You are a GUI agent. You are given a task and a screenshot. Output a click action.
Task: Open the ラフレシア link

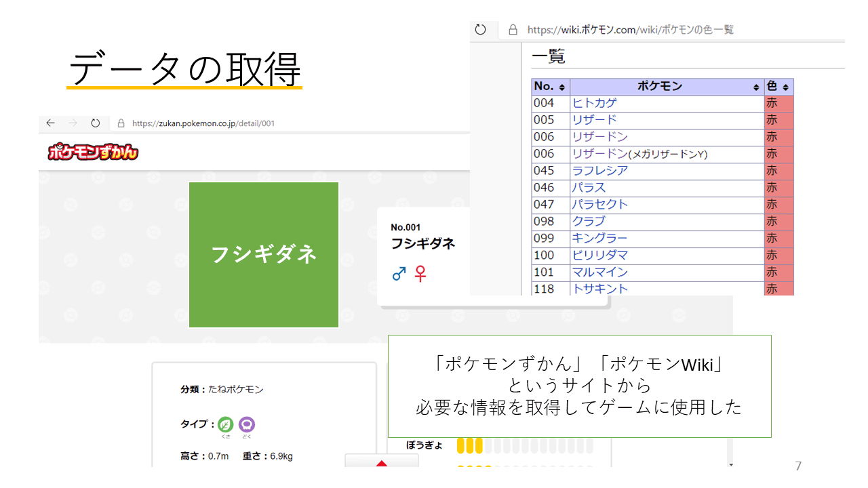[600, 171]
